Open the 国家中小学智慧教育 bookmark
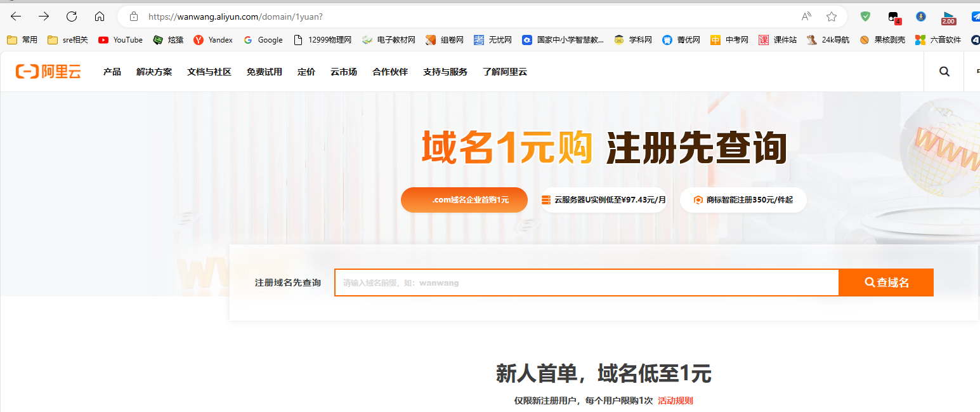980x412 pixels. (563, 39)
